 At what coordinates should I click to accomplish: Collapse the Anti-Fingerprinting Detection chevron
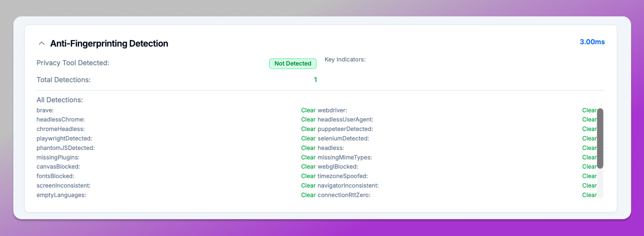click(x=42, y=43)
